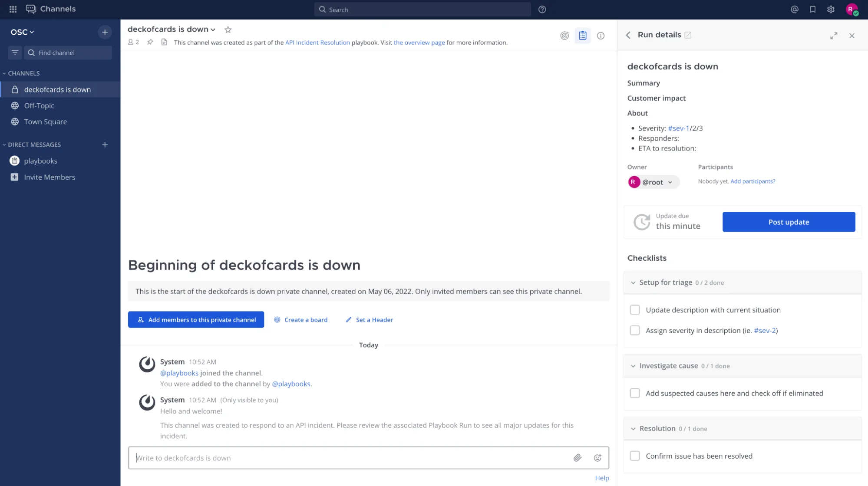Click Help link below message box

coord(602,478)
